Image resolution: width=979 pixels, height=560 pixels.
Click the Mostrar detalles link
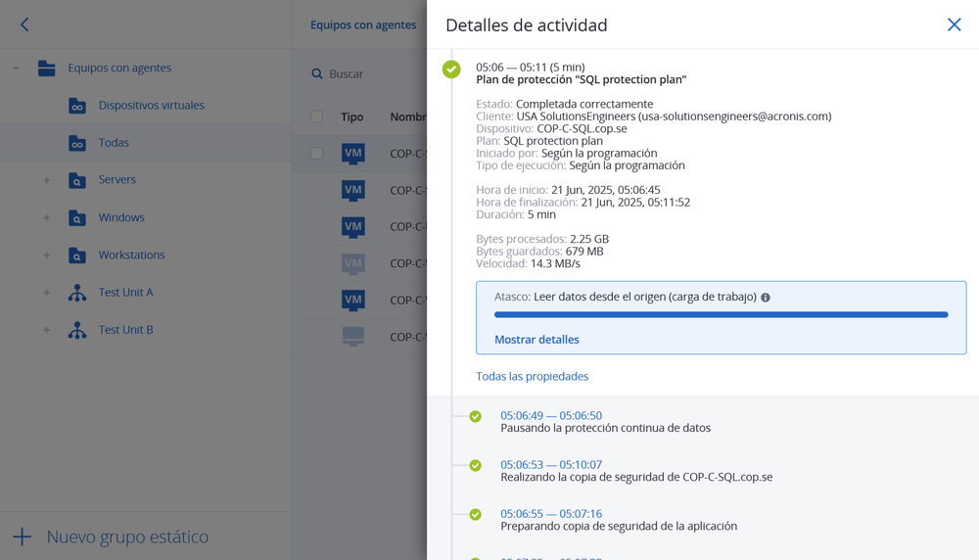pyautogui.click(x=536, y=340)
